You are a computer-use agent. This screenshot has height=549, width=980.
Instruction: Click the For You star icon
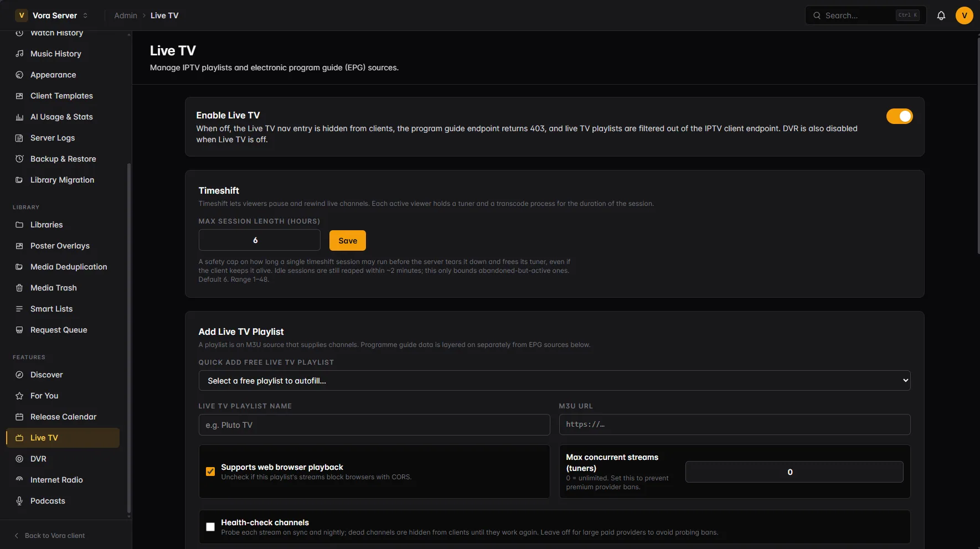pos(19,396)
